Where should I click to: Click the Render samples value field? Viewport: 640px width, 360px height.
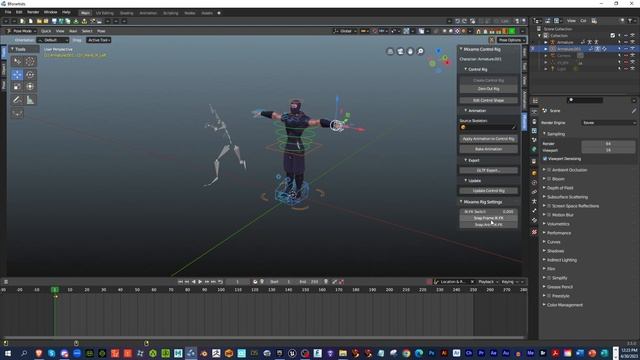608,144
